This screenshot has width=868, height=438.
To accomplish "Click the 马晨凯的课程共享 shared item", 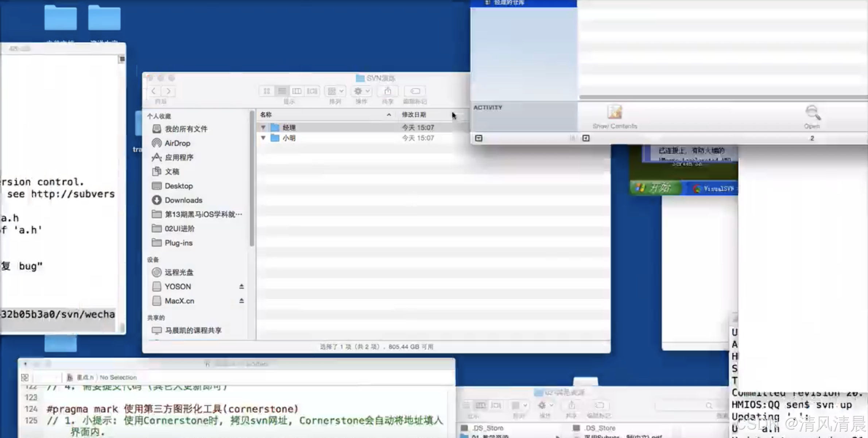I will [193, 330].
